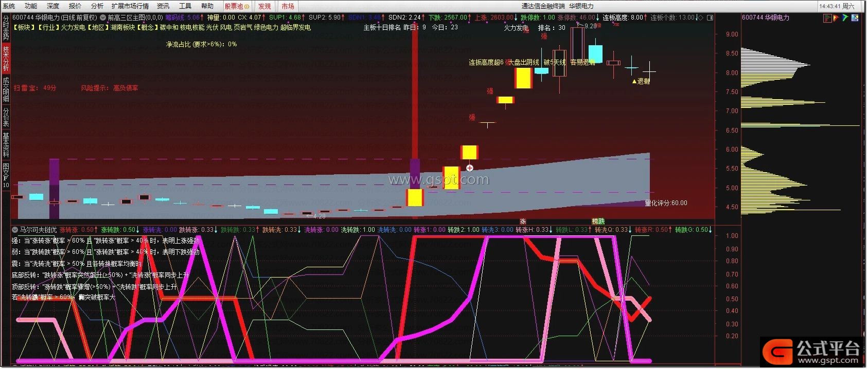Viewport: 868px width, 369px height.
Task: Open the 分析 menu
Action: click(97, 6)
